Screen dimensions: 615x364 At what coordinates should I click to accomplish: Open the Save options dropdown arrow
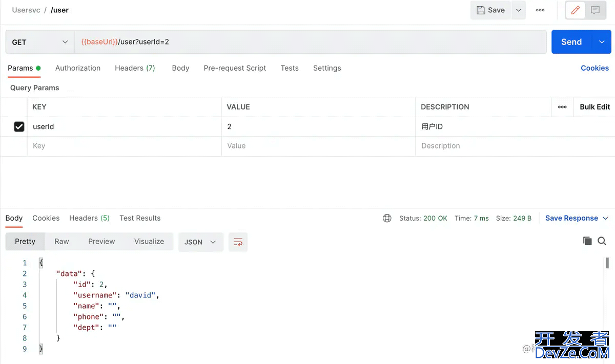pos(519,10)
